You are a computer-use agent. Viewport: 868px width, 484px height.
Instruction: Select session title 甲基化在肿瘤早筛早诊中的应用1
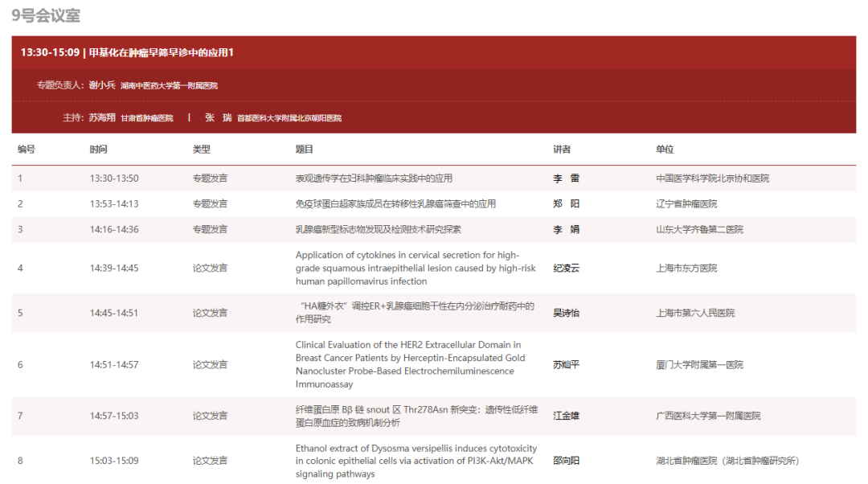[161, 52]
